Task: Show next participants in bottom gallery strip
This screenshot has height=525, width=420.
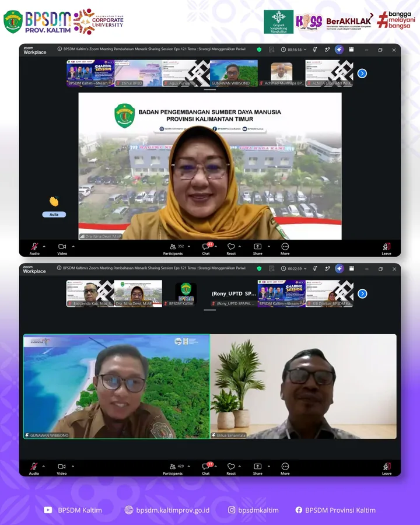Action: click(x=362, y=293)
